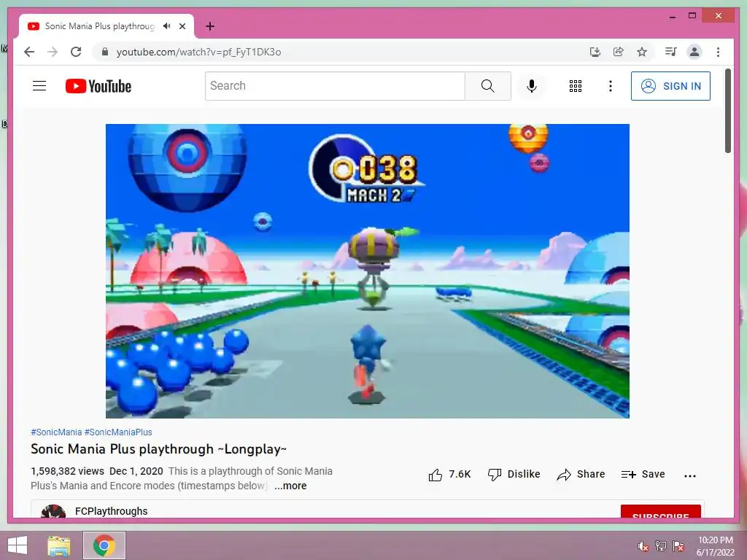Open more actions ellipsis below video
Viewport: 747px width, 560px height.
coord(689,475)
